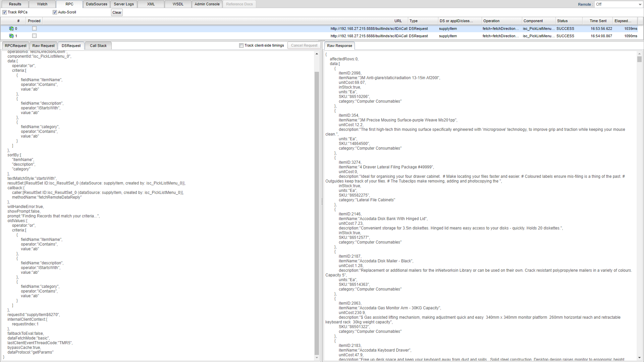Open the DataSources tab
Screen dimensions: 644x362
coord(97,4)
